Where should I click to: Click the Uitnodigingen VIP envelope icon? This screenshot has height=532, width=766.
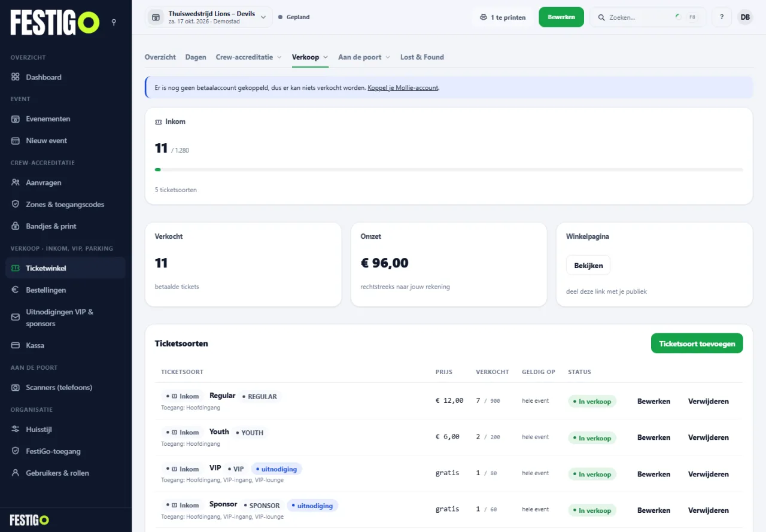click(x=16, y=318)
